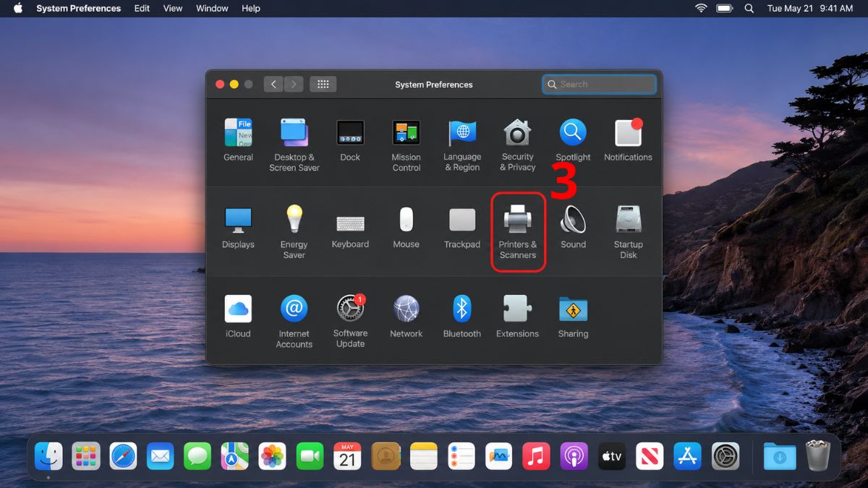
Task: Open Calendar from the Dock
Action: pyautogui.click(x=347, y=456)
